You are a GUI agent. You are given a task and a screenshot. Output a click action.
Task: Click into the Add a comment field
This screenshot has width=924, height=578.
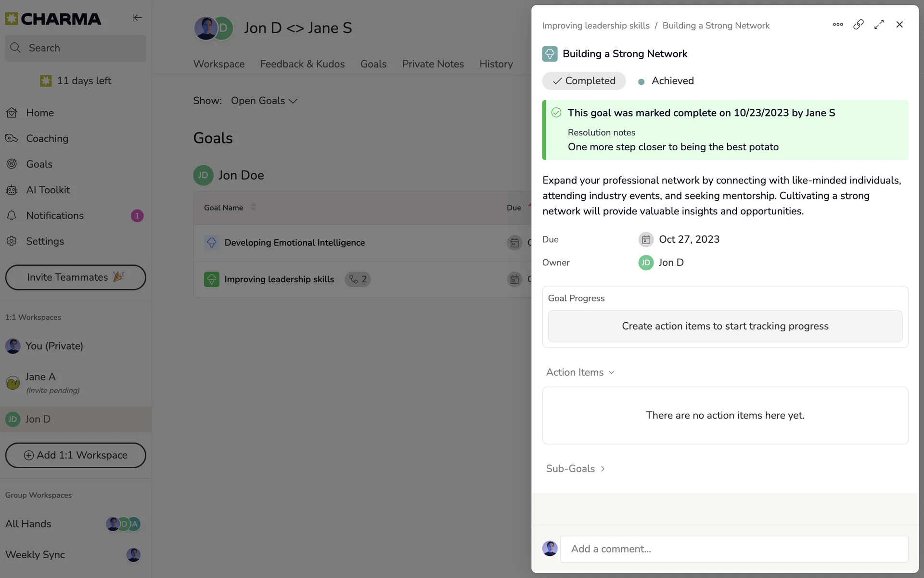(x=733, y=549)
